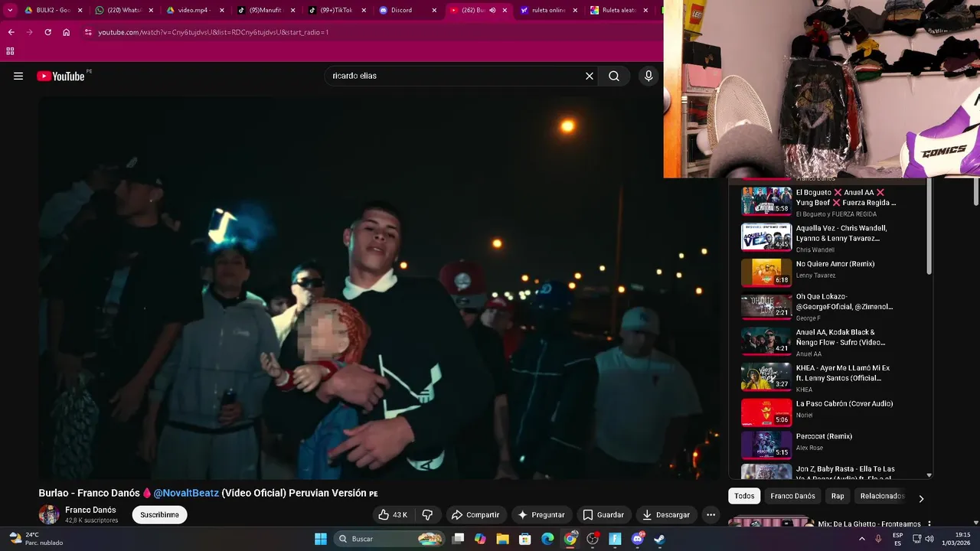980x551 pixels.
Task: Open Franco Danós channel avatar
Action: [49, 514]
